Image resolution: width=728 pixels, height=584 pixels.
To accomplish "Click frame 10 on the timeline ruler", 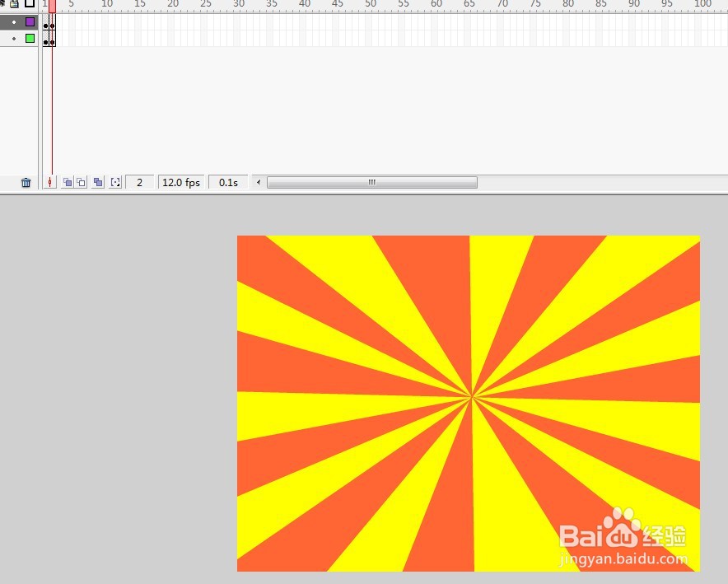I will [x=107, y=4].
